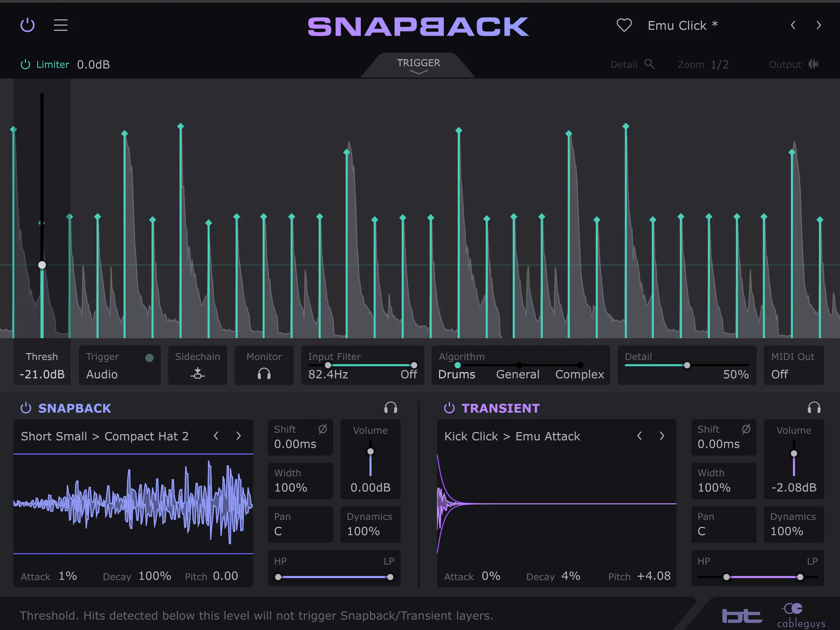The image size is (840, 630).
Task: Click the Snapback HP filter handle
Action: point(279,577)
